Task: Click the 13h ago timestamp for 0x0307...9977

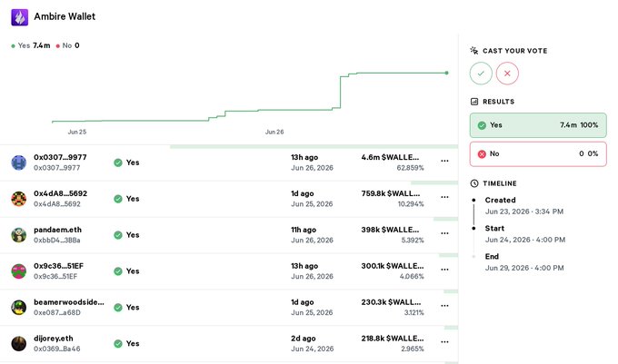Action: [304, 157]
